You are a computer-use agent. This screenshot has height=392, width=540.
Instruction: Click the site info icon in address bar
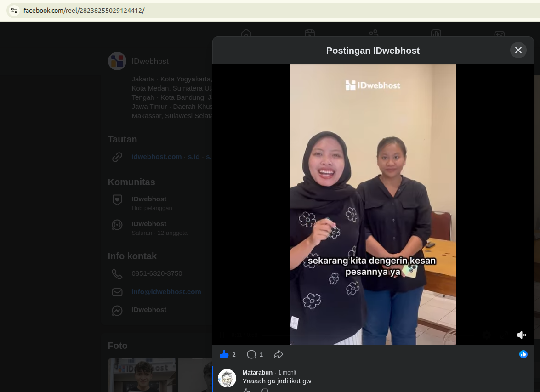(14, 11)
